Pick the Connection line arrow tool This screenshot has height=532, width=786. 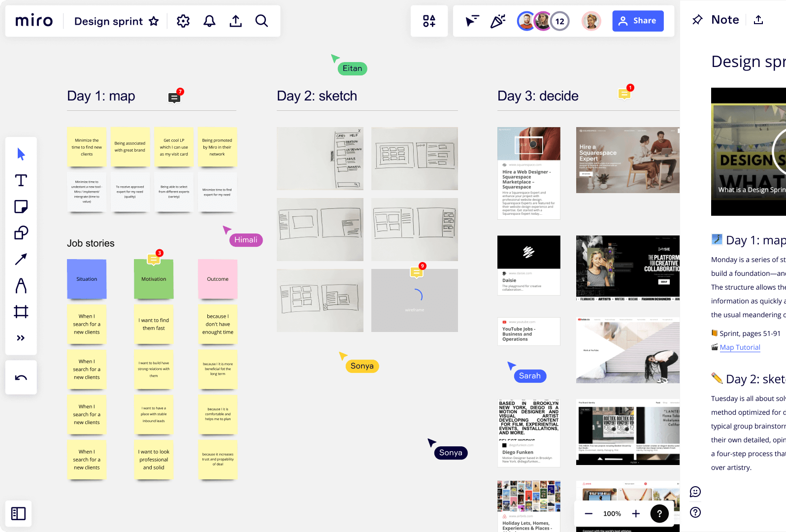[21, 259]
